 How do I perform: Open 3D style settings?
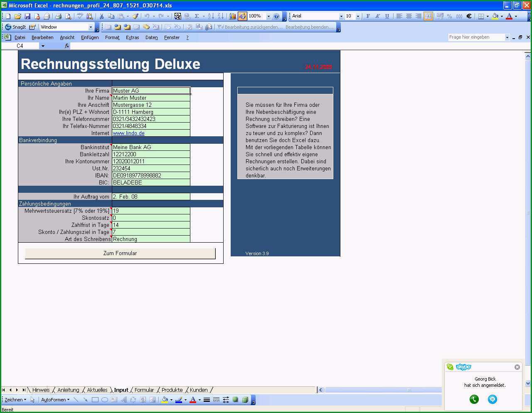point(245,400)
